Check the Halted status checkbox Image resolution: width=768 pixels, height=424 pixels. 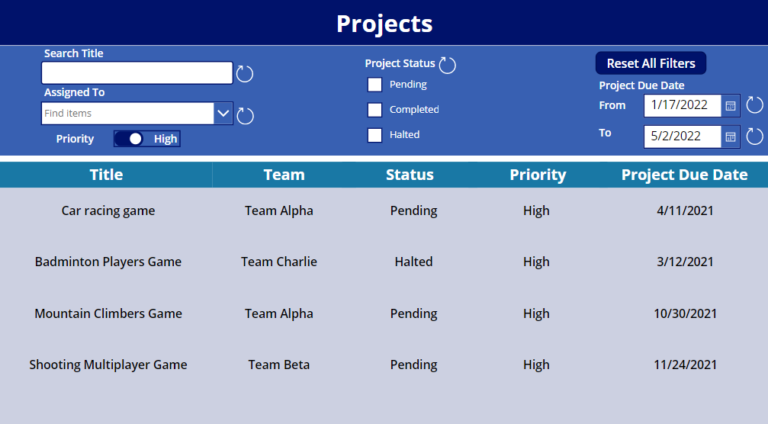[x=375, y=135]
